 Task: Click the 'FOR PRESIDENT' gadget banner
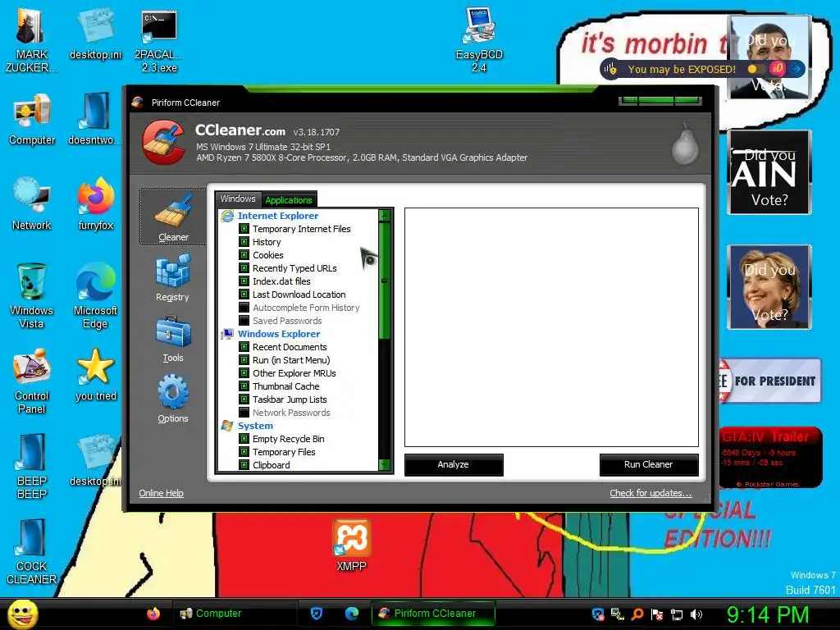[769, 381]
